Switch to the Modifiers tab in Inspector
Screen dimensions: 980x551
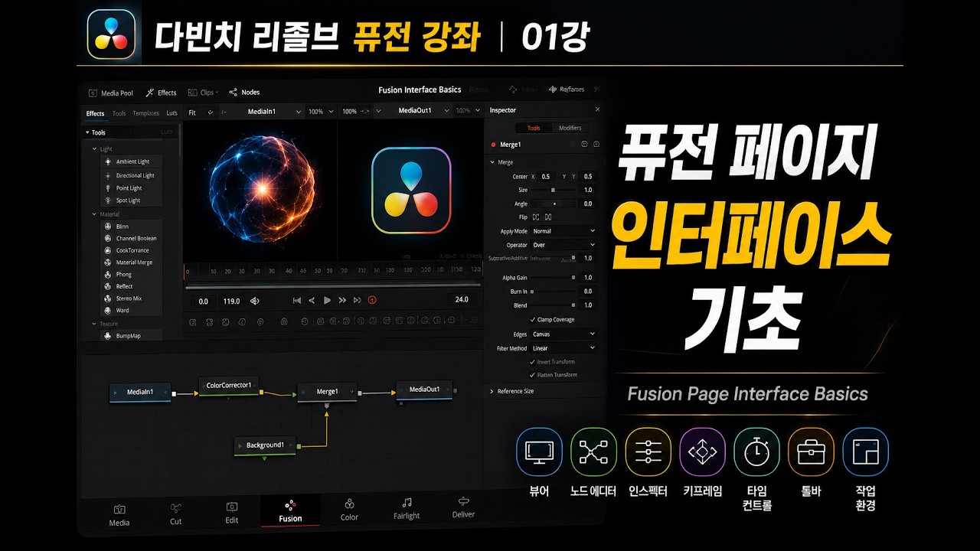pos(570,128)
